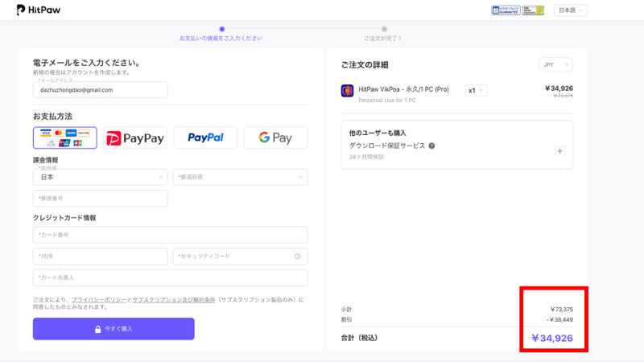Click the security code info icon
The height and width of the screenshot is (362, 644).
pyautogui.click(x=297, y=257)
